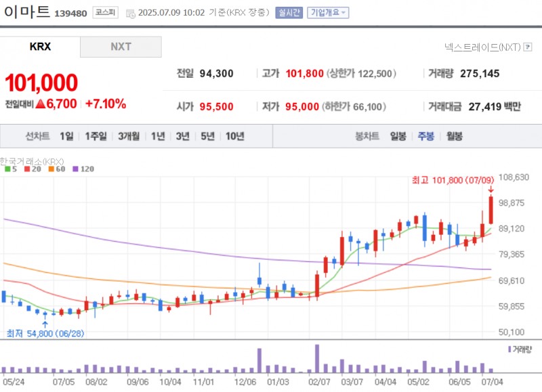
Task: Switch to the NXT exchange tab
Action: coord(121,47)
